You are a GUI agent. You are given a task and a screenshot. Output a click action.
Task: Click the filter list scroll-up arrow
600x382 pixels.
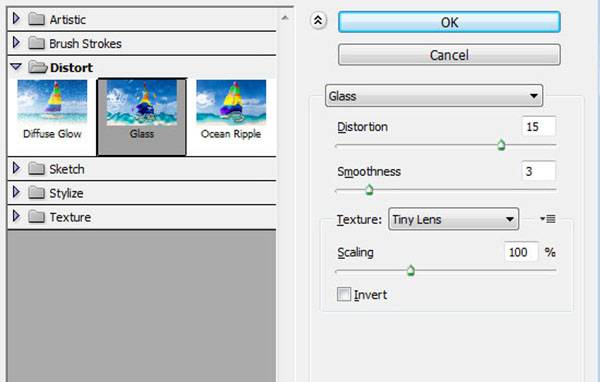pyautogui.click(x=285, y=18)
